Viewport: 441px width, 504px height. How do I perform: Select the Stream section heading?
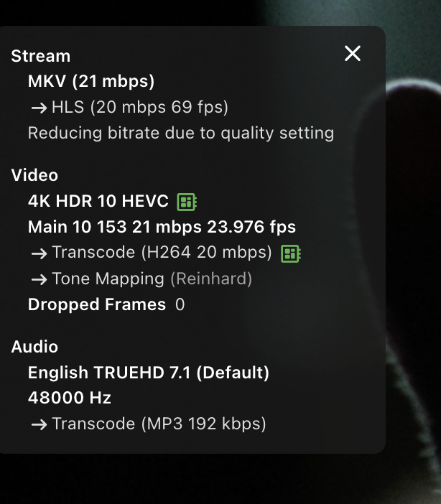(x=41, y=56)
